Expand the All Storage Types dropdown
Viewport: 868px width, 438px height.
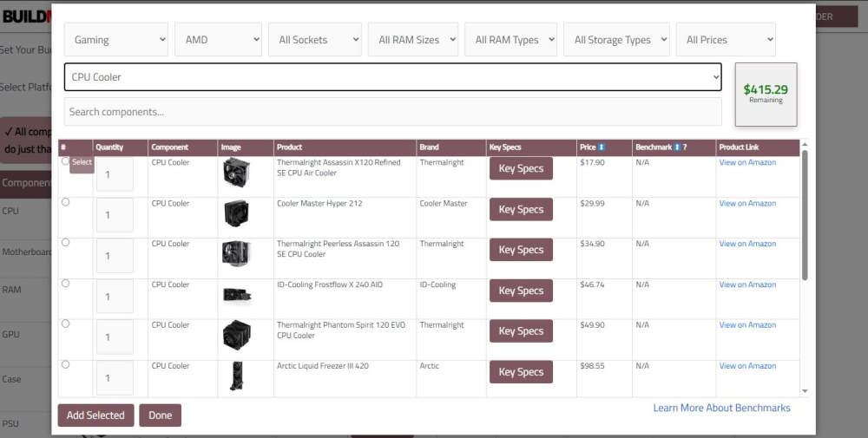616,39
